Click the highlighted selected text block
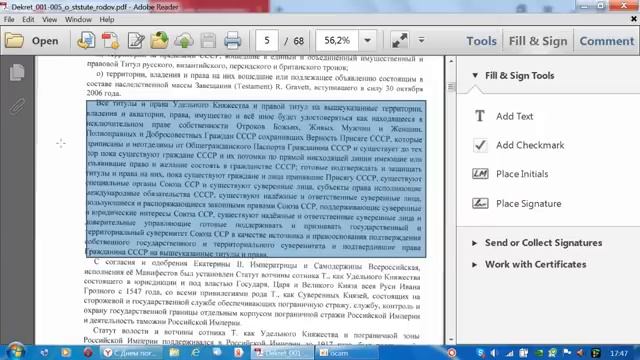Viewport: 640px width, 360px height. pos(256,179)
